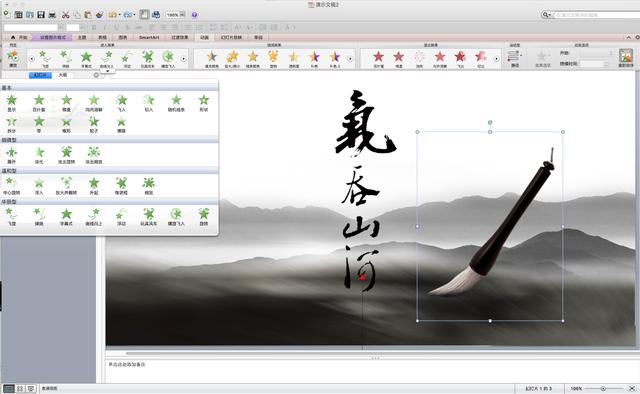Viewport: 640px width, 394px height.
Task: Click the Preview animation star button
Action: [x=13, y=58]
